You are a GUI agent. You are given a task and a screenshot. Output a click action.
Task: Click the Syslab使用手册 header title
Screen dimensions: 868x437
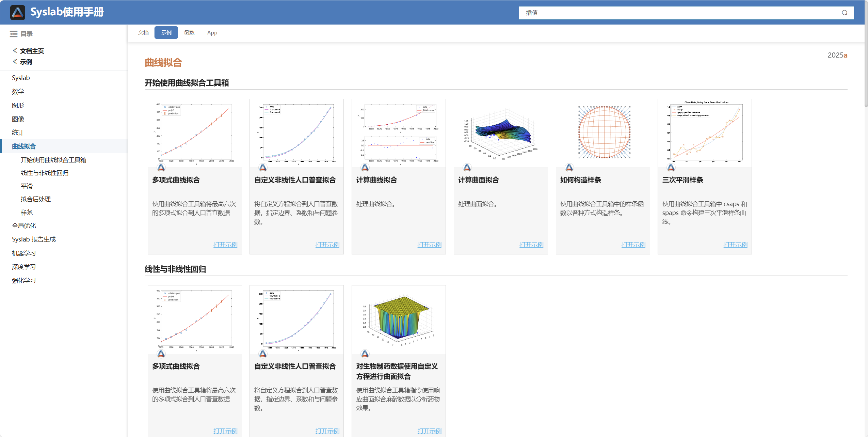click(x=67, y=12)
